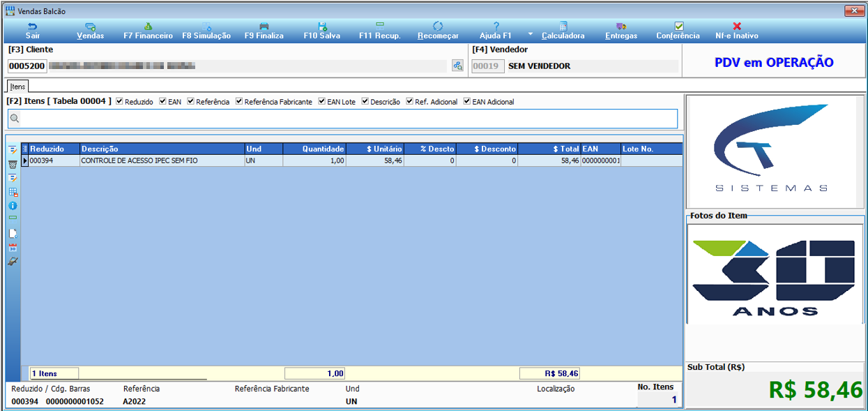Click the document page sidebar icon
The height and width of the screenshot is (411, 868).
(13, 234)
